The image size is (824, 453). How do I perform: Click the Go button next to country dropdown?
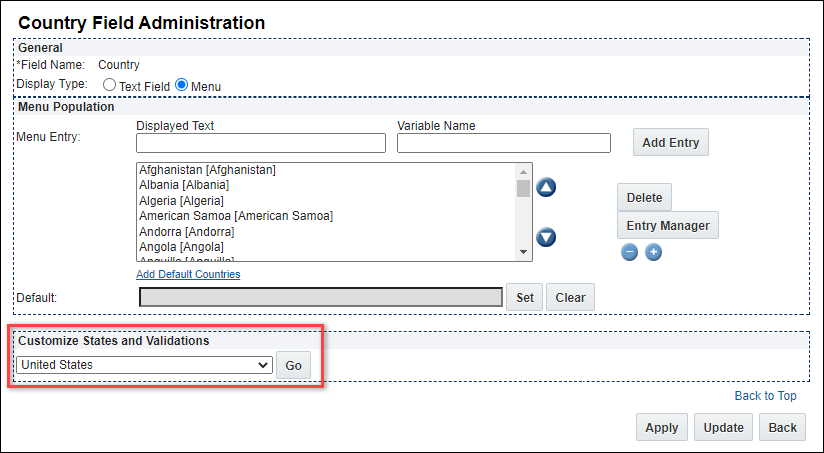[293, 365]
